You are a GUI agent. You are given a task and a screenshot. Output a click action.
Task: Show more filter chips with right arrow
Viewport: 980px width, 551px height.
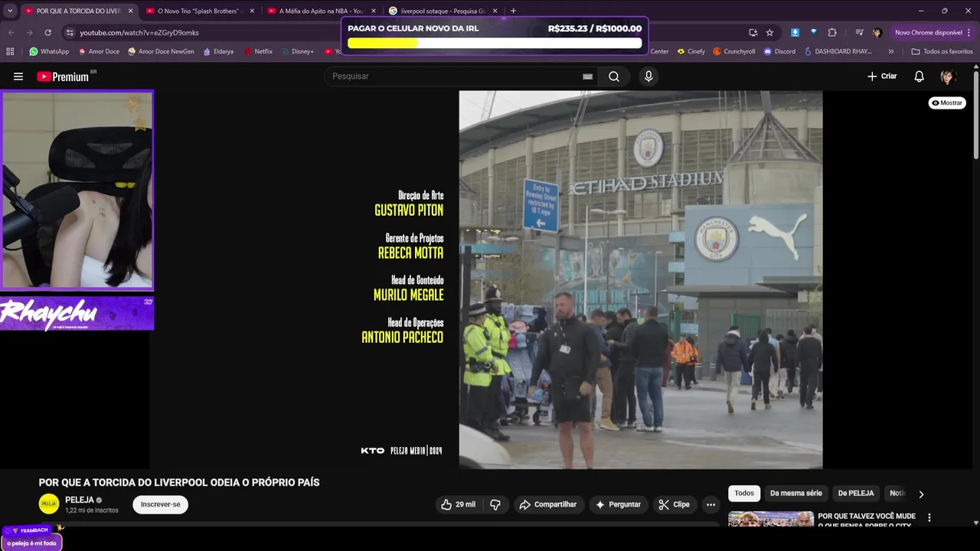pos(921,494)
